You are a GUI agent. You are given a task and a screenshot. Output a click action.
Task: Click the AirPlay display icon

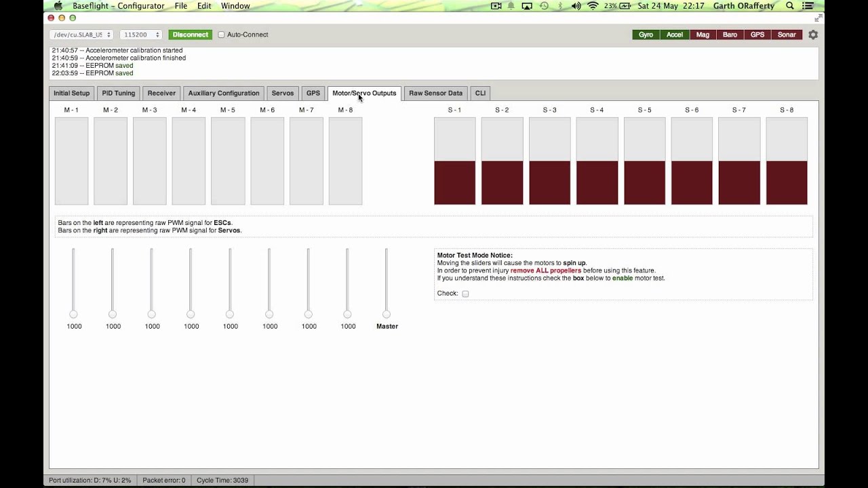click(x=527, y=5)
